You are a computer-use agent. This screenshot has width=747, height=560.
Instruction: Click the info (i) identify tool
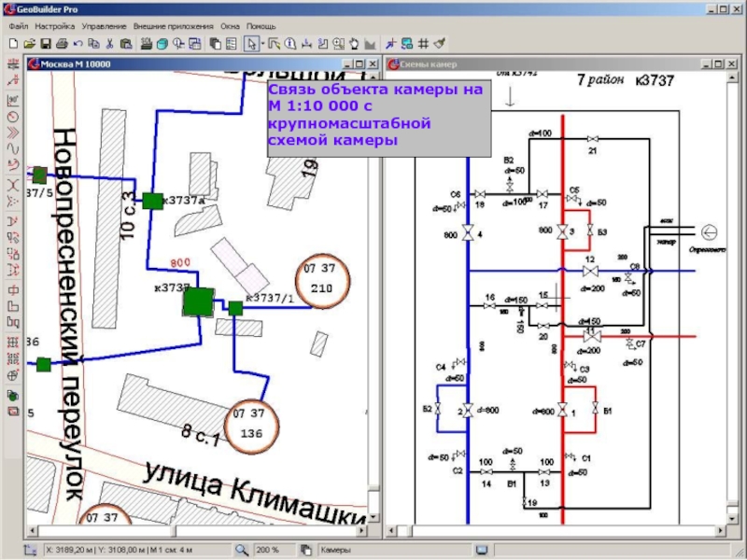(290, 44)
